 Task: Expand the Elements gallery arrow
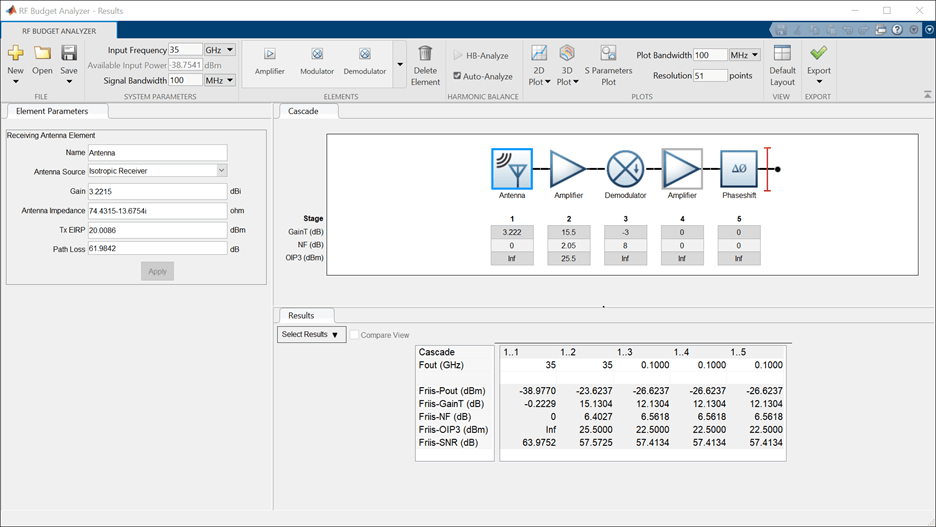point(399,65)
